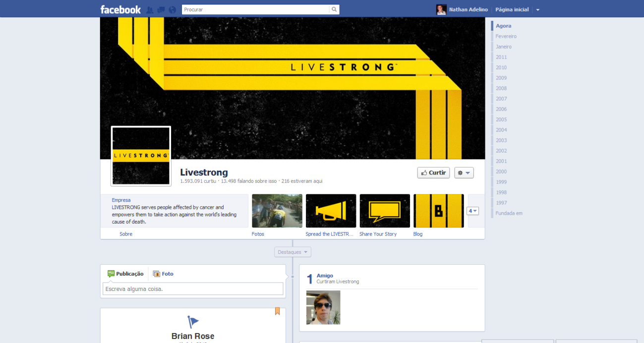644x343 pixels.
Task: Open the Fotos thumbnail
Action: (277, 211)
